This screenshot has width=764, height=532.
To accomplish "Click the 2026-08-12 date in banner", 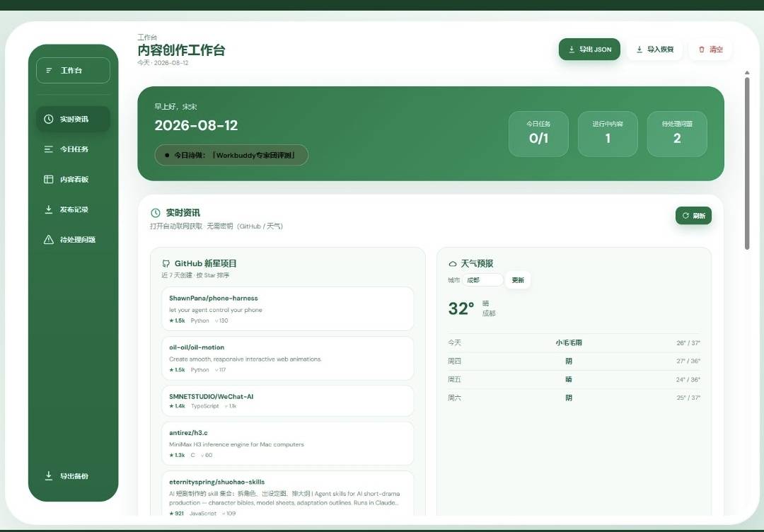I will click(x=196, y=125).
